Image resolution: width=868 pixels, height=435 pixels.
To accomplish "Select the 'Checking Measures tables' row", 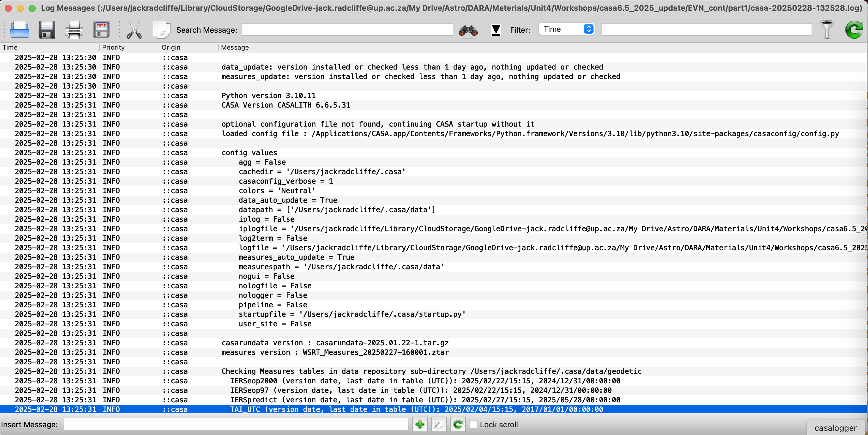I will (x=434, y=371).
